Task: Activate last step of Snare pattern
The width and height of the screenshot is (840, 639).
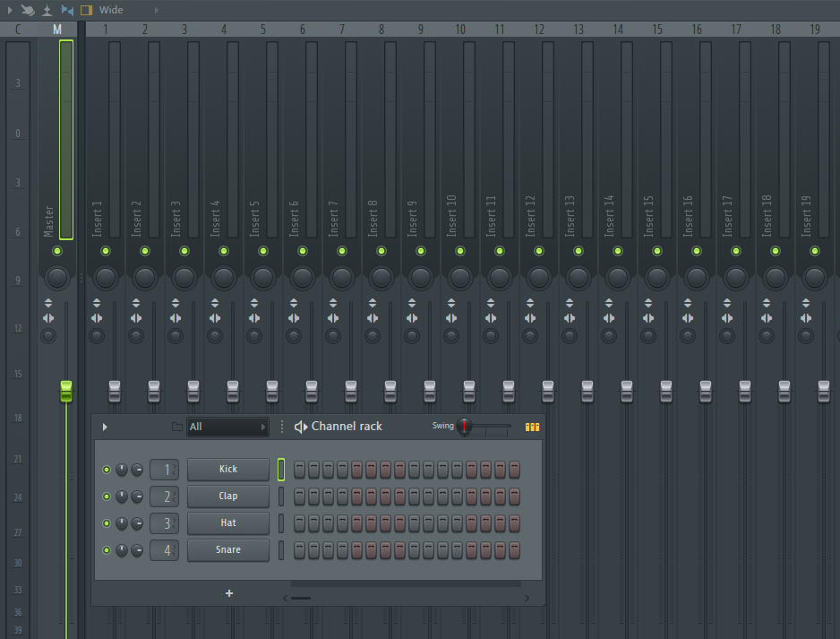Action: [x=514, y=550]
